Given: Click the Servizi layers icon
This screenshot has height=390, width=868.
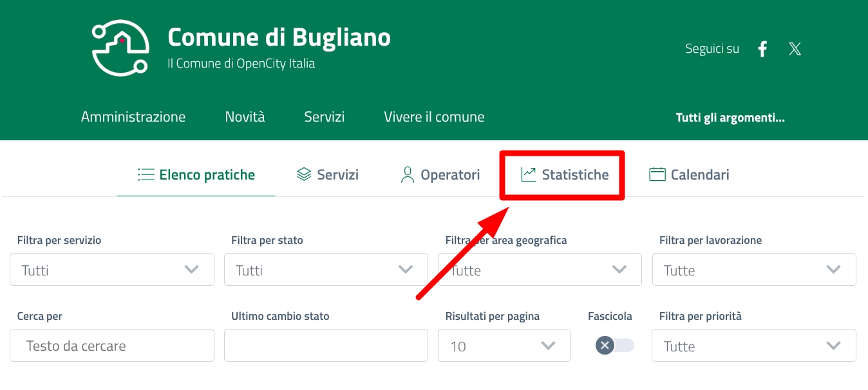Looking at the screenshot, I should (x=304, y=174).
